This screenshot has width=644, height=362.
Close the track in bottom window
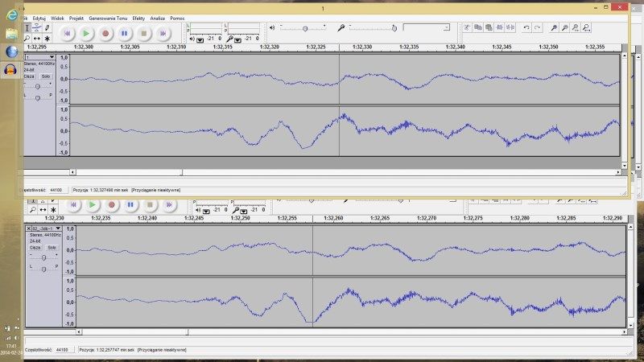pos(29,228)
